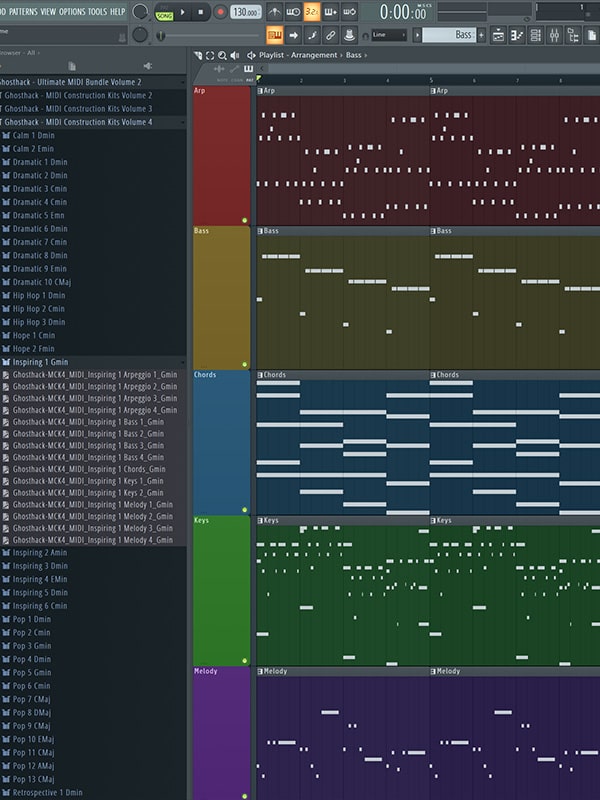Click the playlist speaker playback icon

point(235,55)
